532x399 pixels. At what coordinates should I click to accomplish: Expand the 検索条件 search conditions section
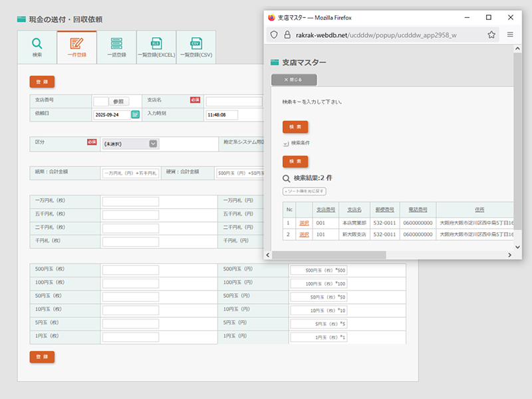[286, 143]
